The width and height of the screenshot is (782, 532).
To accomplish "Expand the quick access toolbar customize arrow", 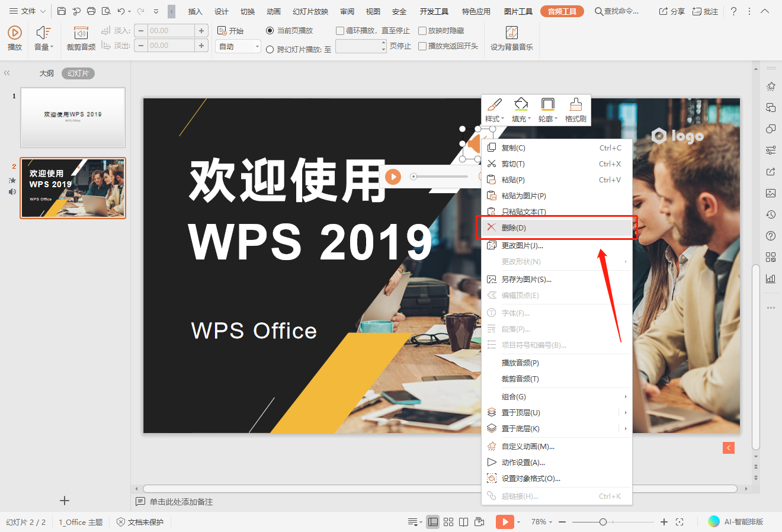I will pos(156,11).
